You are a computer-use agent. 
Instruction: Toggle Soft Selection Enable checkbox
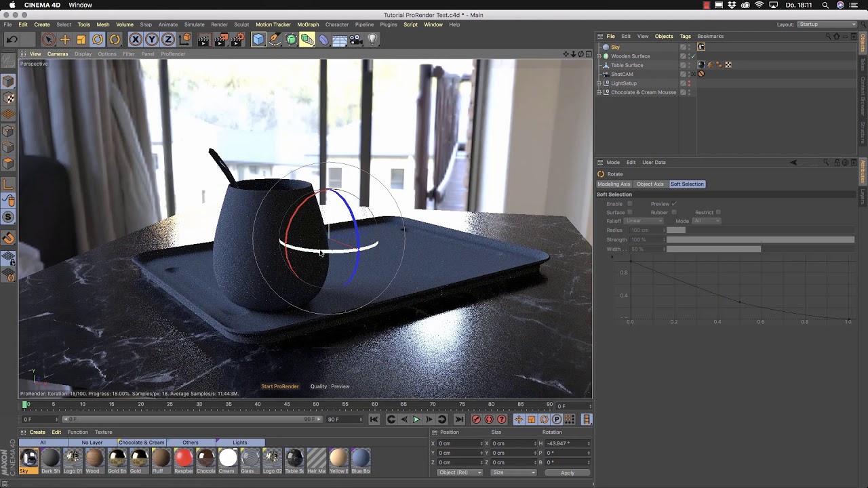(x=630, y=203)
